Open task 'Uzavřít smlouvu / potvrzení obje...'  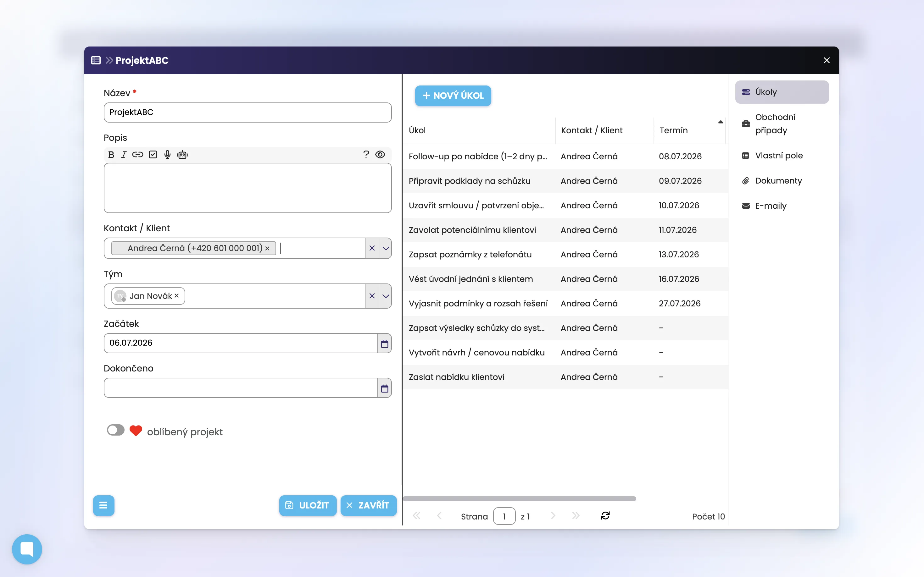tap(476, 205)
